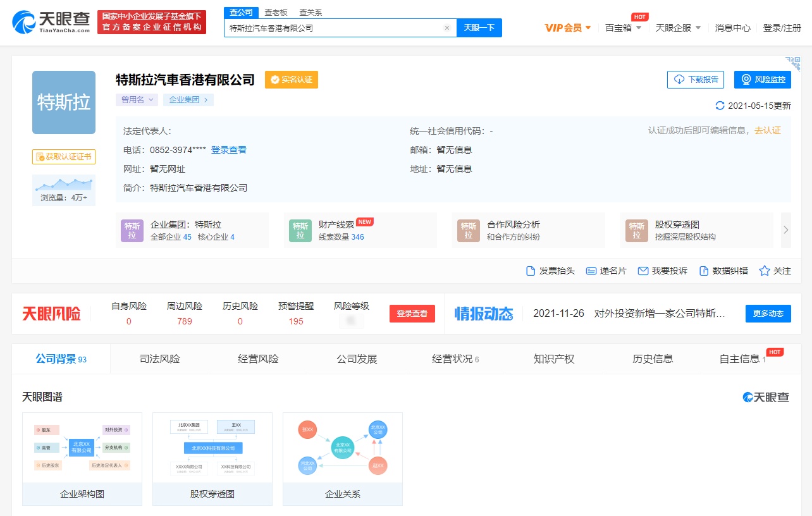
Task: Click the 发票抬头 invoice icon
Action: (531, 271)
